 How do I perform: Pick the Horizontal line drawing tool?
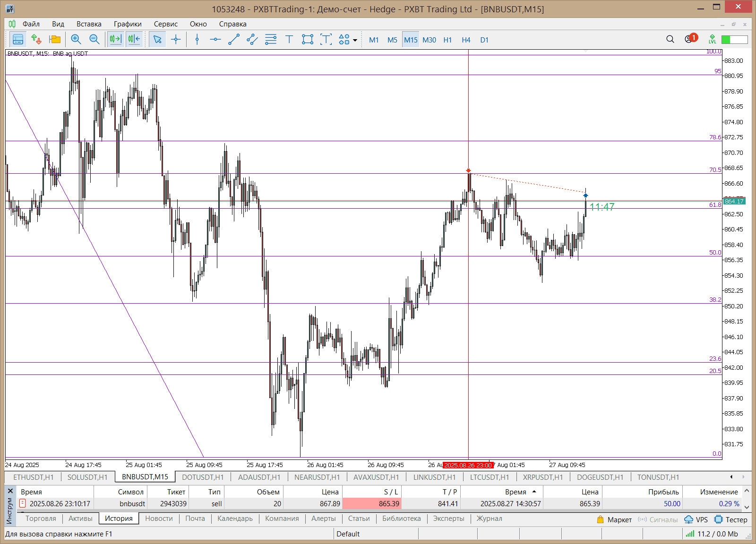click(215, 40)
